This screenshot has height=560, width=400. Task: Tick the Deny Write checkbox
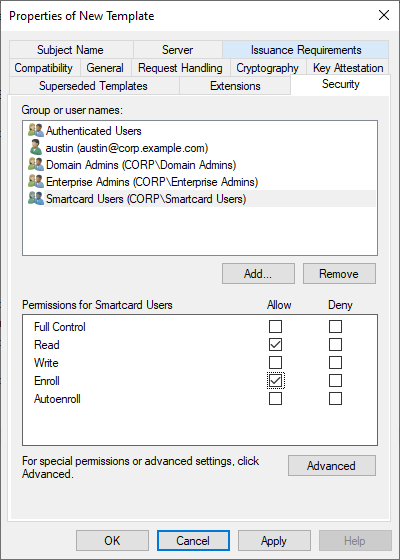coord(335,362)
